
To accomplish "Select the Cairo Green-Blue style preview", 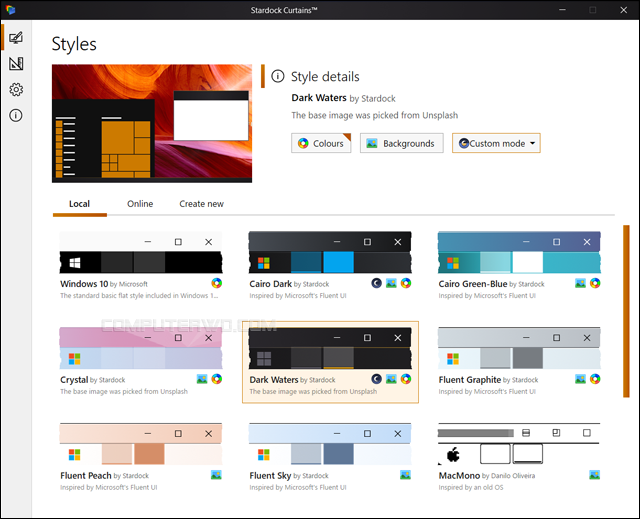I will tap(519, 252).
